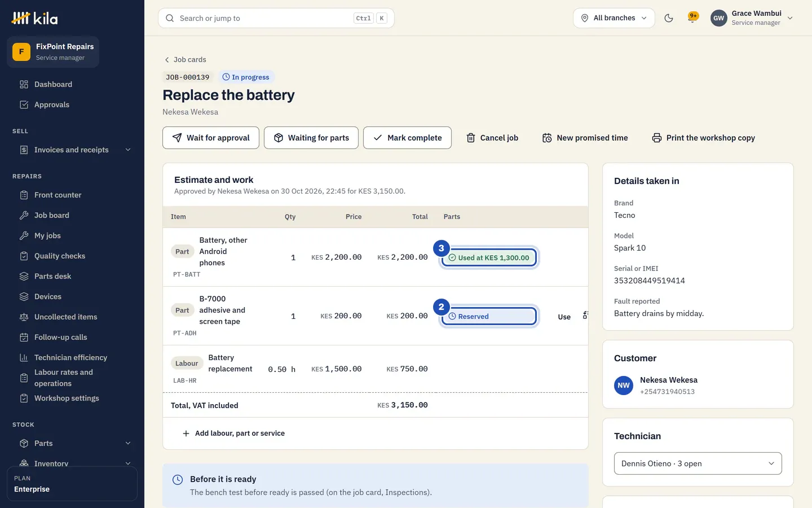Click the Technician efficiency chart icon
The image size is (812, 508).
[24, 358]
